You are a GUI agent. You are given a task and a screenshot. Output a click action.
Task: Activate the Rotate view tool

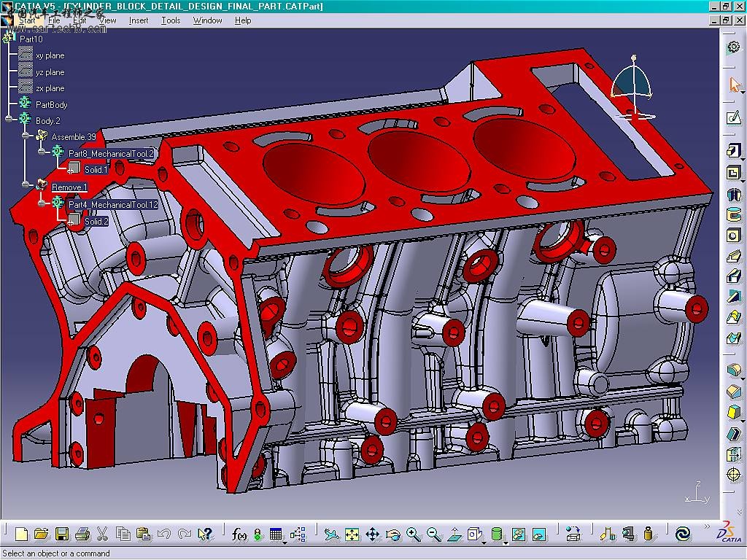[393, 534]
